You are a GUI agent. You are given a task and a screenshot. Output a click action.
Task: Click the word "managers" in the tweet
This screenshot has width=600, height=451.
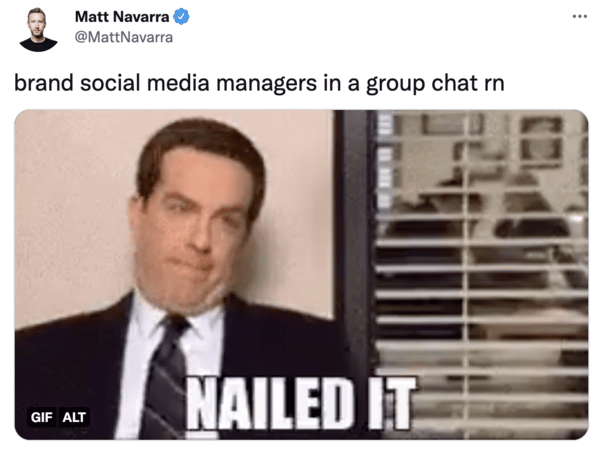point(266,84)
